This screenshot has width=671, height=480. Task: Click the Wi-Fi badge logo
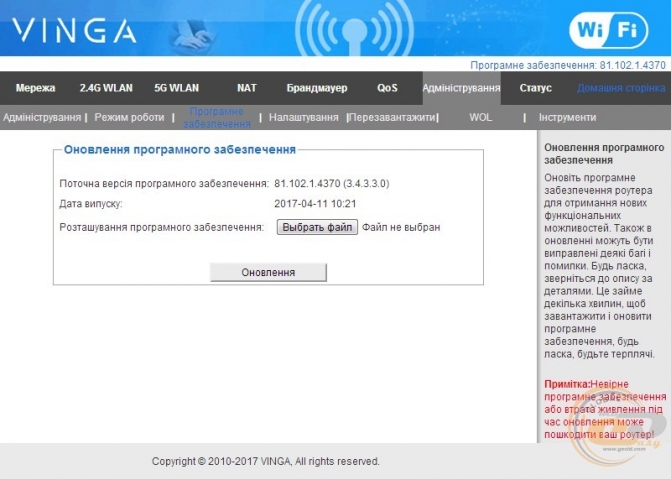[609, 30]
